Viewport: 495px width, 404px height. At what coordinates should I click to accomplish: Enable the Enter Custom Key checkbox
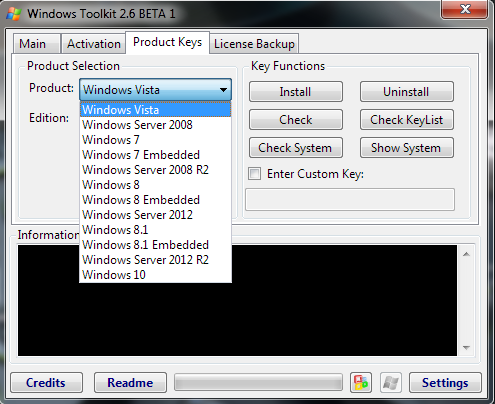pos(254,174)
